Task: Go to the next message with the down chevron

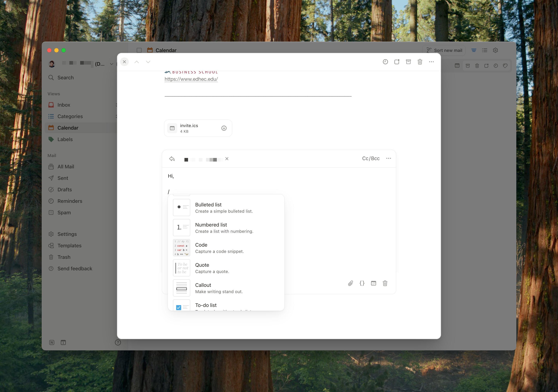Action: 148,62
